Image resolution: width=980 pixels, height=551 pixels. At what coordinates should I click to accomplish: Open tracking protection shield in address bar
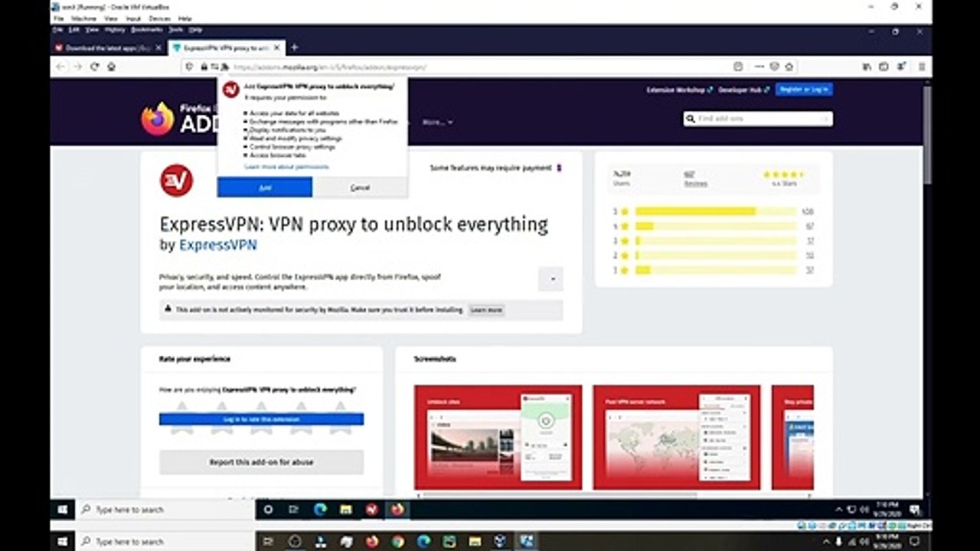coord(190,67)
